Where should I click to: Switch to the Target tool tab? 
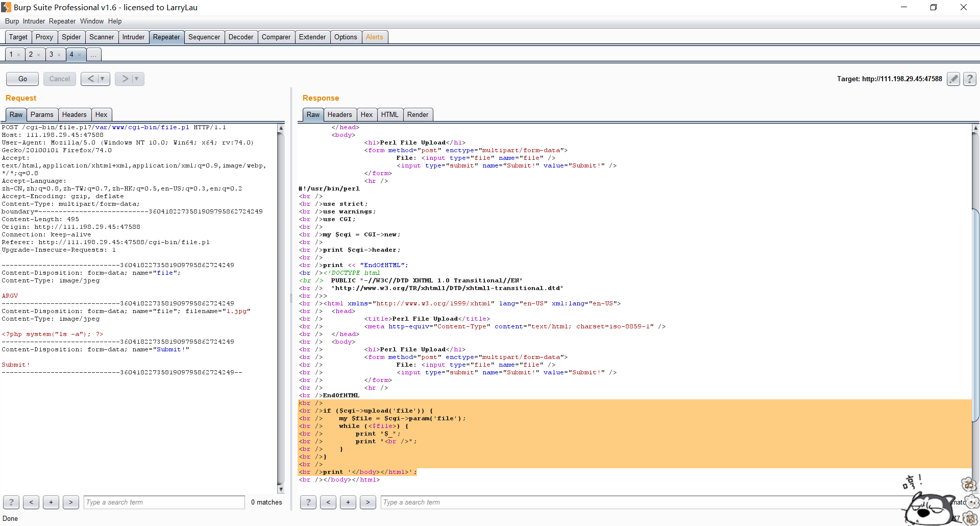18,37
